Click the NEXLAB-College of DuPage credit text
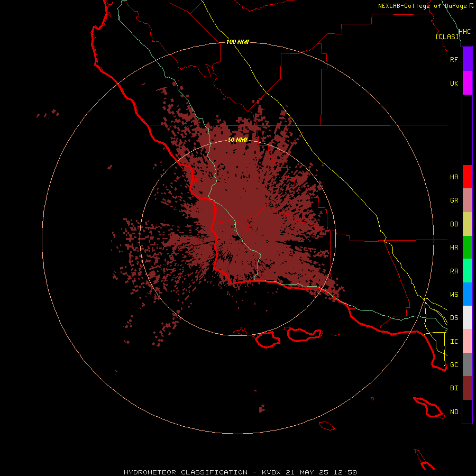 pos(422,6)
